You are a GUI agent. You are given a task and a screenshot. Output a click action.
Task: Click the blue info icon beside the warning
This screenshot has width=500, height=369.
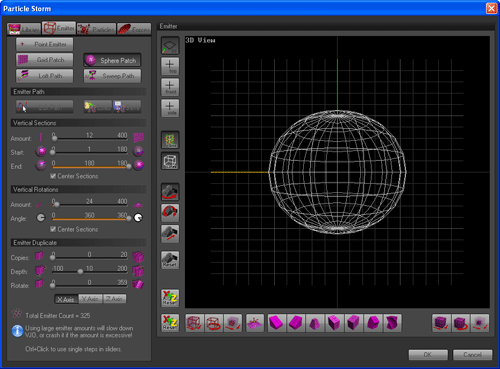[x=17, y=331]
